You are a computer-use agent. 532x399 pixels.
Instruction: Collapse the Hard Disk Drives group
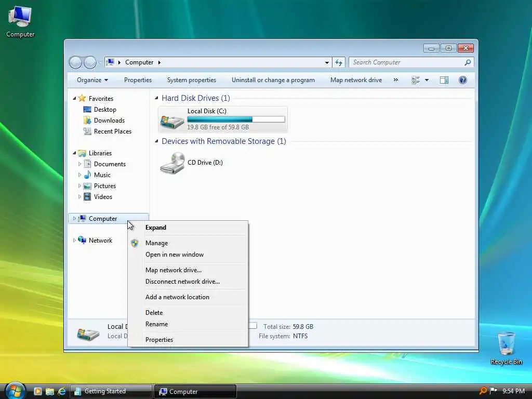pos(156,98)
